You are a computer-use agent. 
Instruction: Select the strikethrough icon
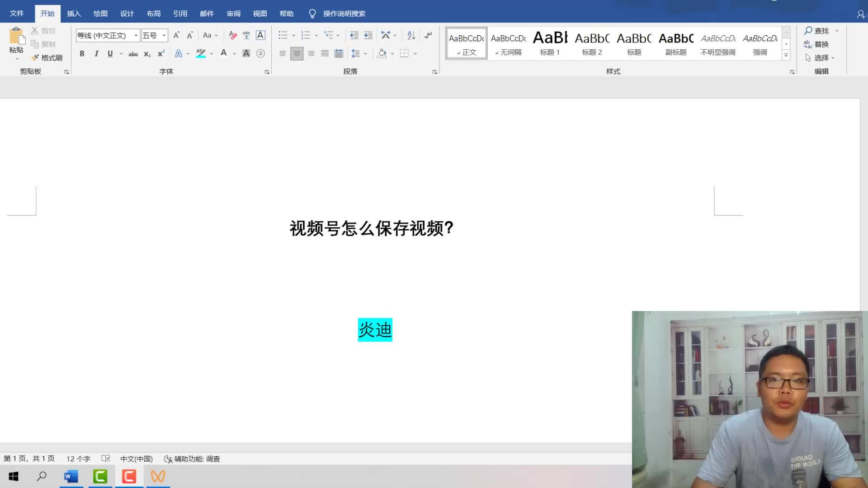pyautogui.click(x=133, y=53)
